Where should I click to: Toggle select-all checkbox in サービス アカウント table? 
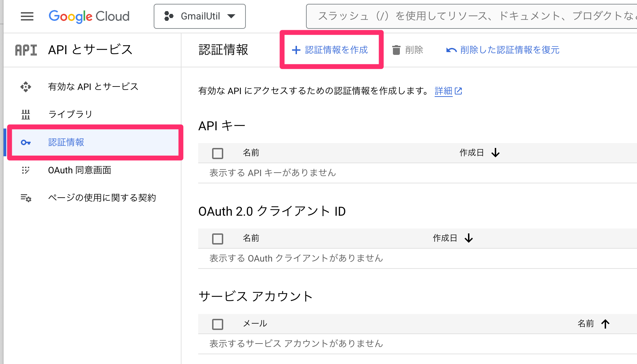click(218, 324)
